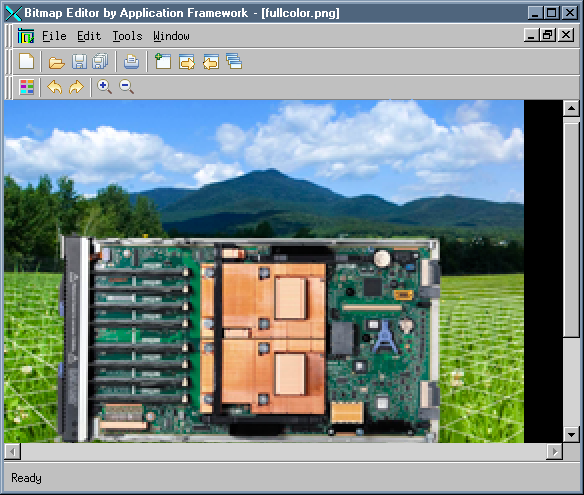Print the bitmap with the printer icon
The width and height of the screenshot is (584, 495).
click(x=131, y=62)
